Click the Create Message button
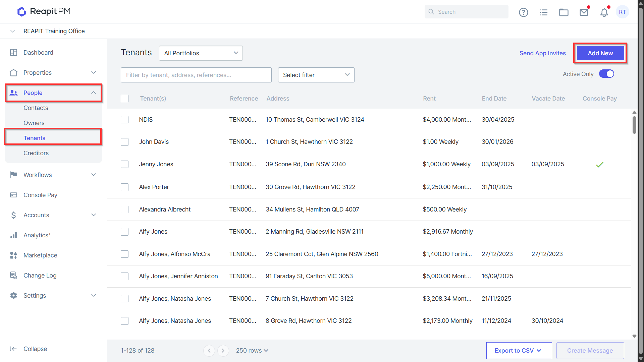Viewport: 644px width, 362px height. (x=590, y=350)
